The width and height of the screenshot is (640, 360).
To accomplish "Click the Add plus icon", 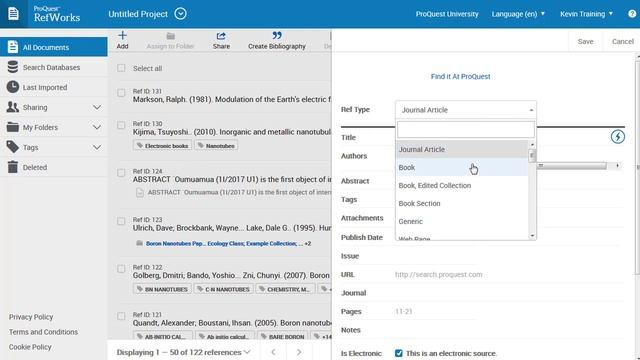I will pyautogui.click(x=122, y=36).
